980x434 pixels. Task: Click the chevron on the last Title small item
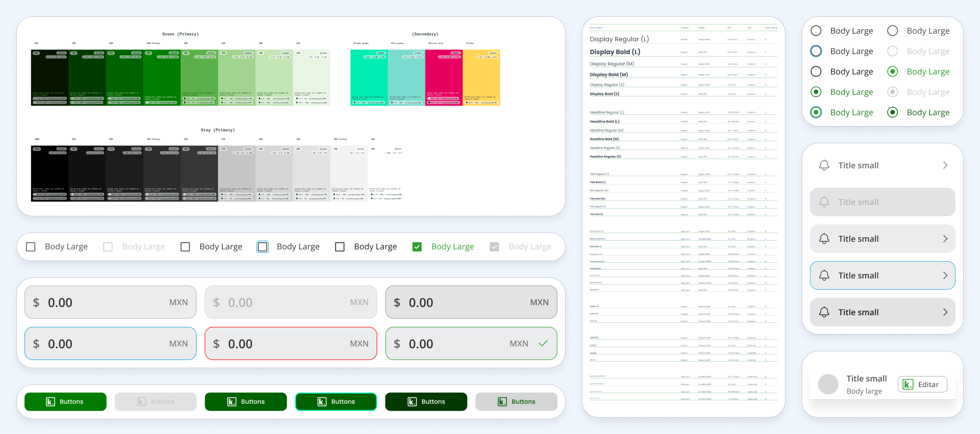(945, 312)
